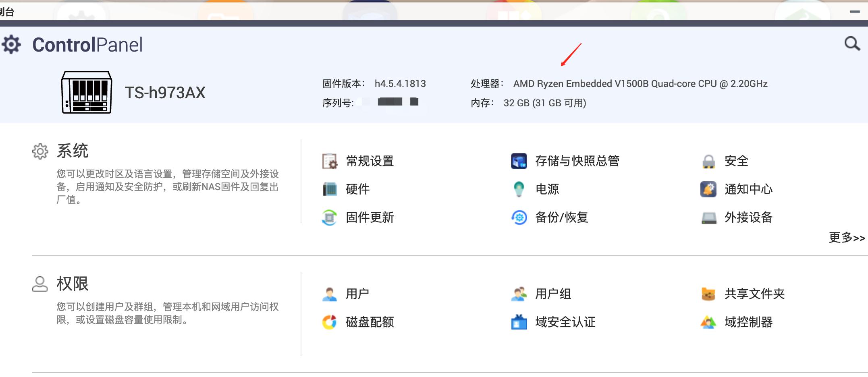Viewport: 868px width, 377px height.
Task: Open the 用户 user management
Action: pyautogui.click(x=358, y=294)
